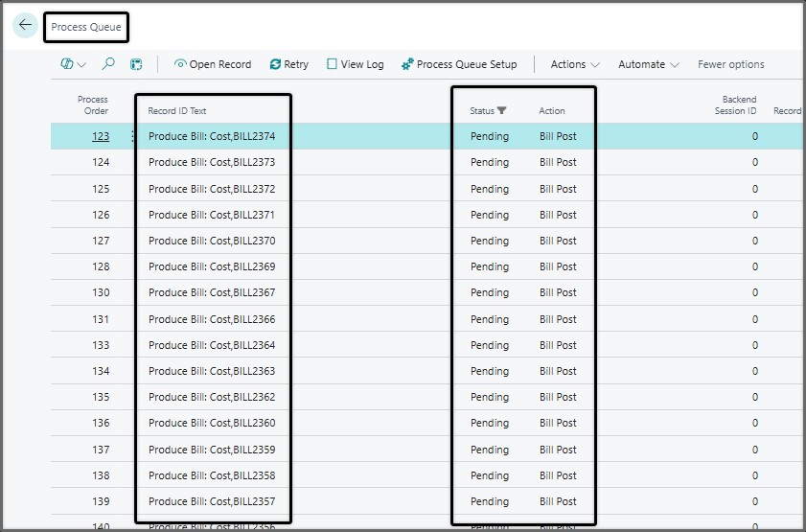Click Backend Session ID 0 in row 127
The image size is (806, 532).
[754, 241]
